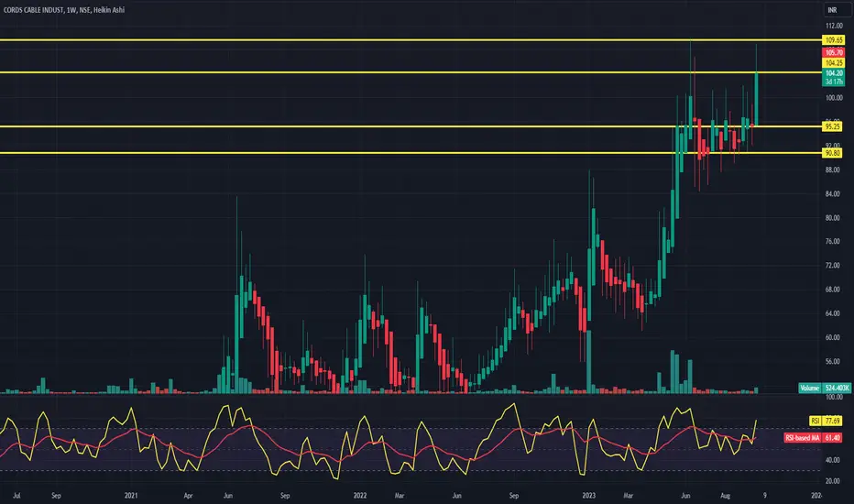Viewport: 854px width, 504px height.
Task: Click the red 105.70 price label
Action: 833,52
